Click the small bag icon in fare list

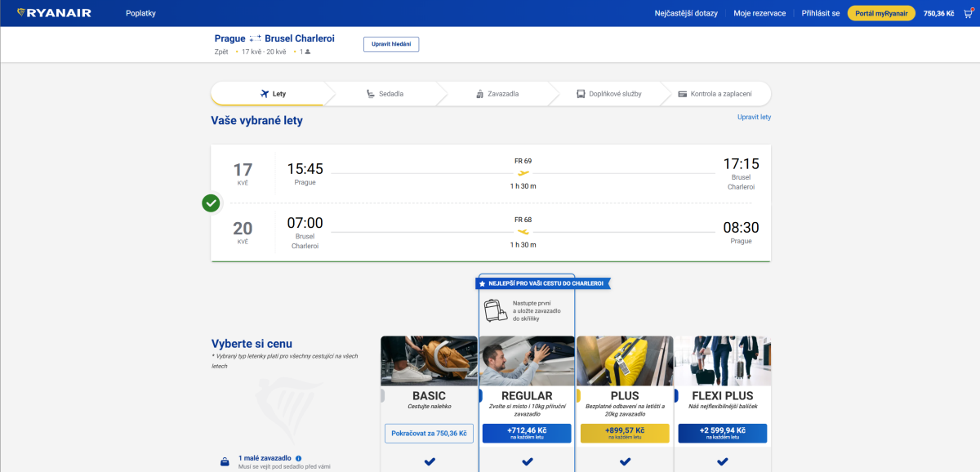(x=225, y=462)
